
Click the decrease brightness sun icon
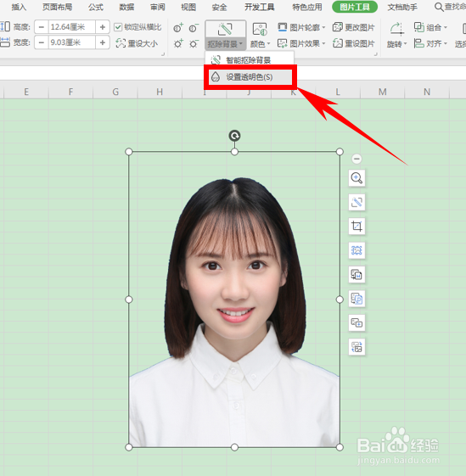(x=194, y=43)
